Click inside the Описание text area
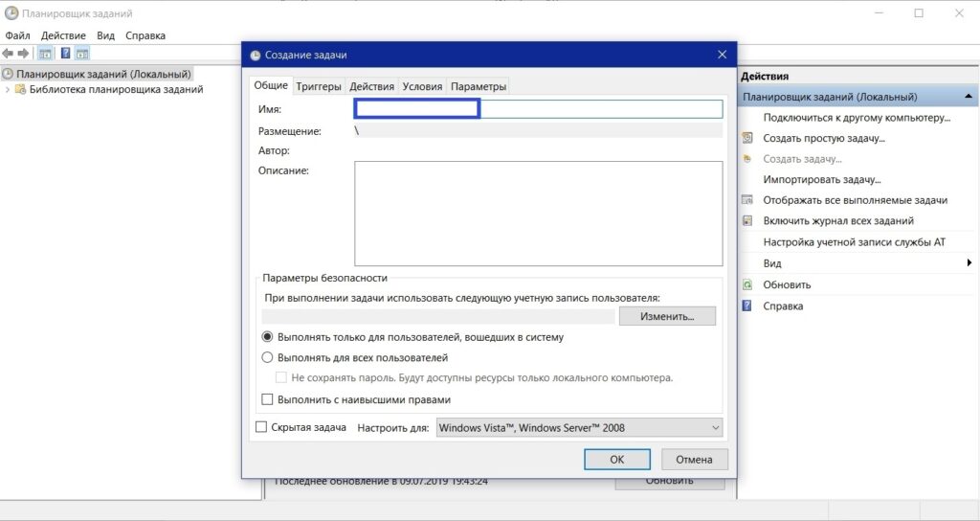980x521 pixels. (538, 214)
